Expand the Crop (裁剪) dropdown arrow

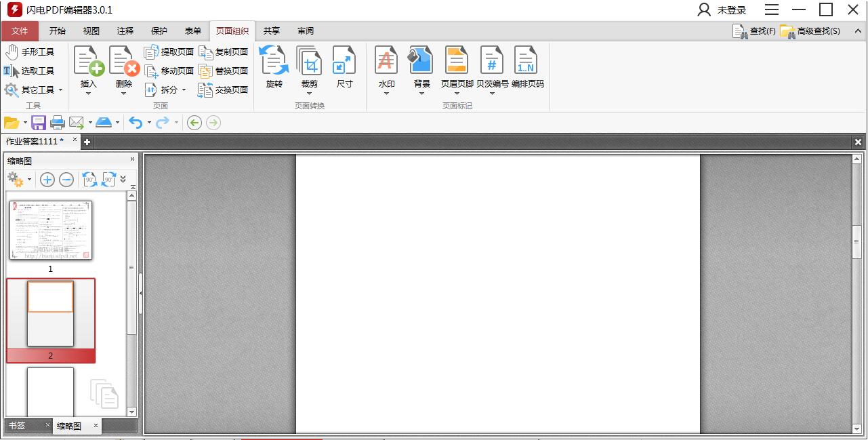310,94
